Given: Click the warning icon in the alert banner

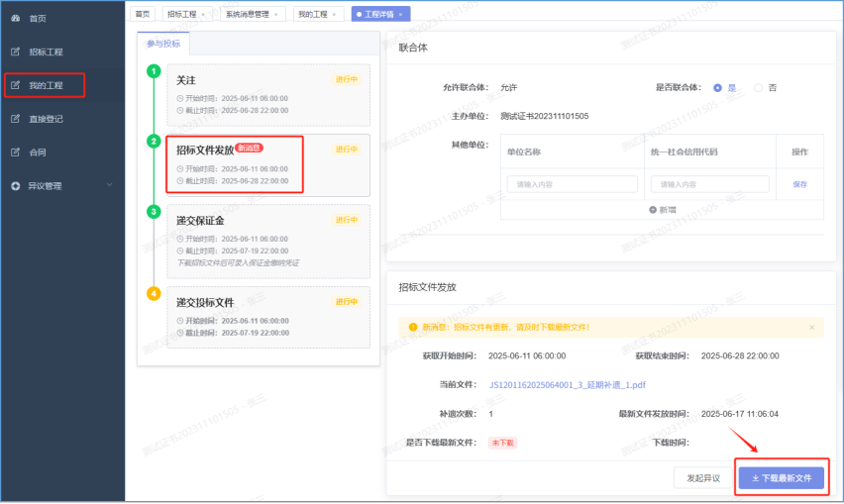Looking at the screenshot, I should coord(413,327).
